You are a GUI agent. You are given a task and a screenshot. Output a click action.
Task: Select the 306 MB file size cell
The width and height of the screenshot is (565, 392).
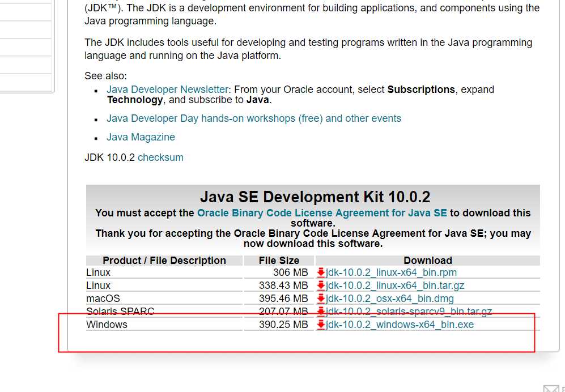pyautogui.click(x=279, y=272)
